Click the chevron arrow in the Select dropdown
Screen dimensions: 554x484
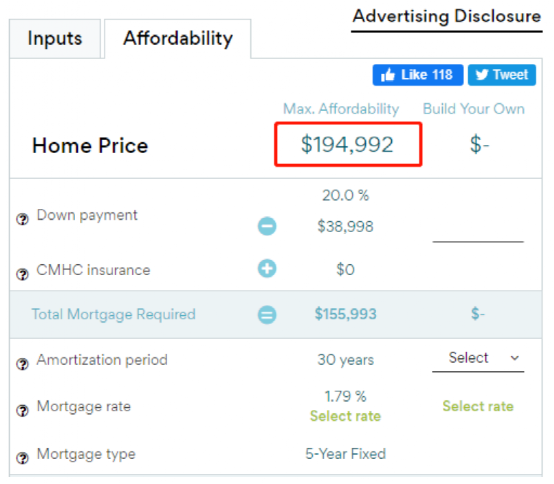point(515,358)
